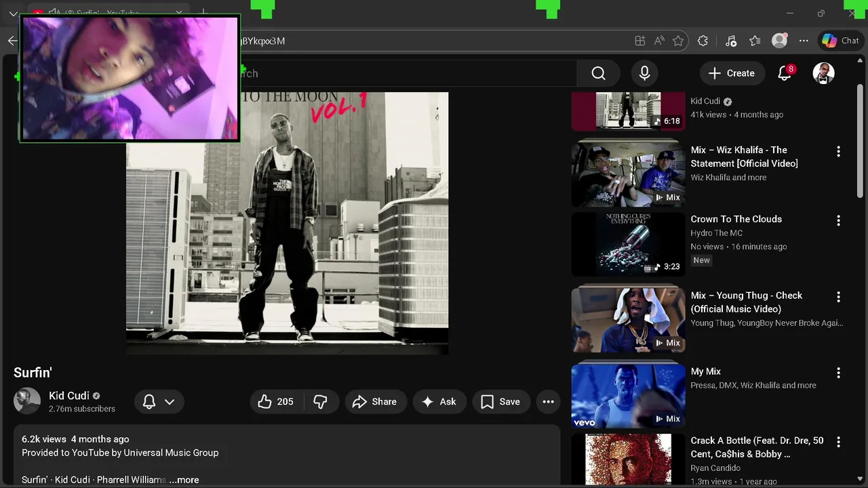This screenshot has height=488, width=868.
Task: Click Hydro The MC channel name
Action: coord(716,233)
